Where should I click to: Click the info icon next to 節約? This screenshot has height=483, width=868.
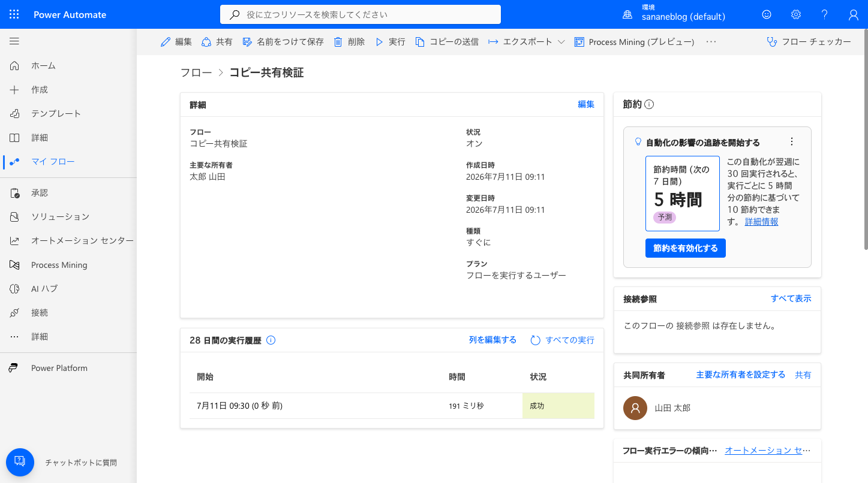point(649,104)
